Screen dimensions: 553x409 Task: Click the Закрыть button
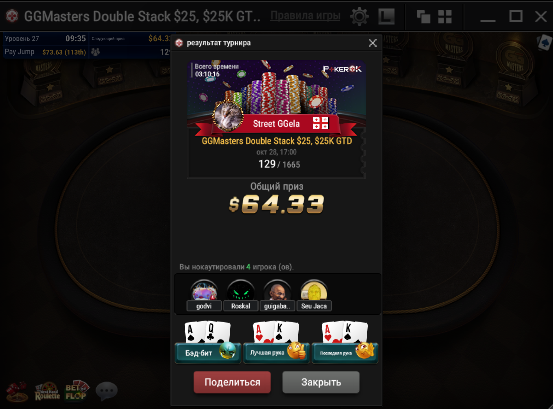coord(321,382)
